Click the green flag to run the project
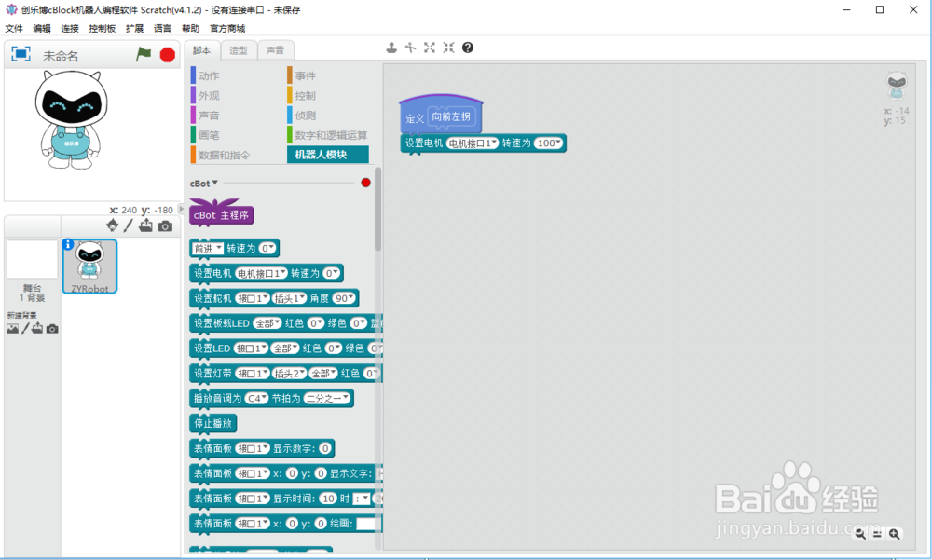 point(143,55)
